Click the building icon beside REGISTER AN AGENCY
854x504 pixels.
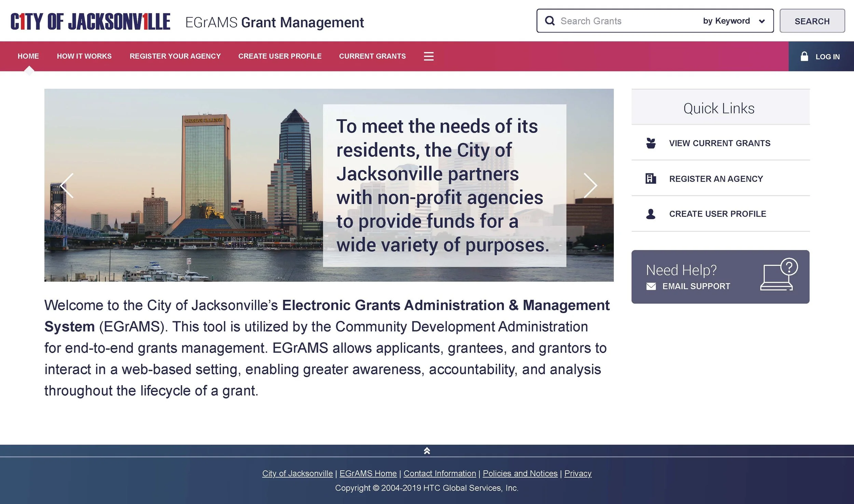pyautogui.click(x=652, y=178)
